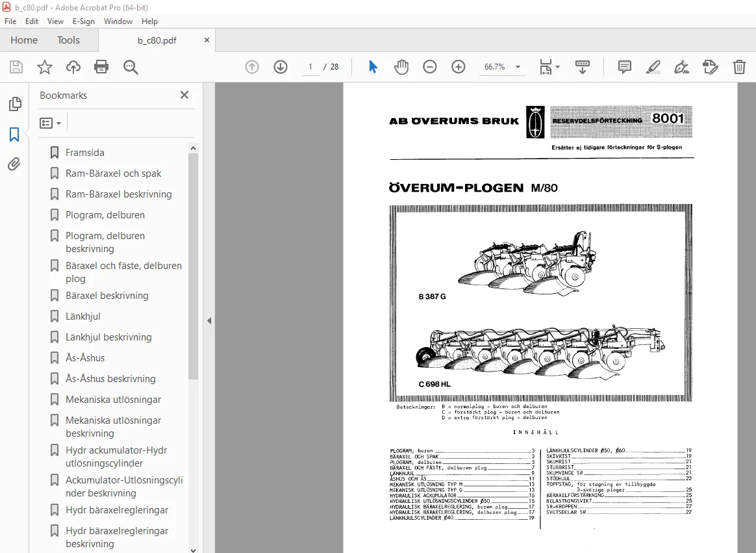Image resolution: width=756 pixels, height=553 pixels.
Task: Zoom in with plus icon
Action: 458,66
